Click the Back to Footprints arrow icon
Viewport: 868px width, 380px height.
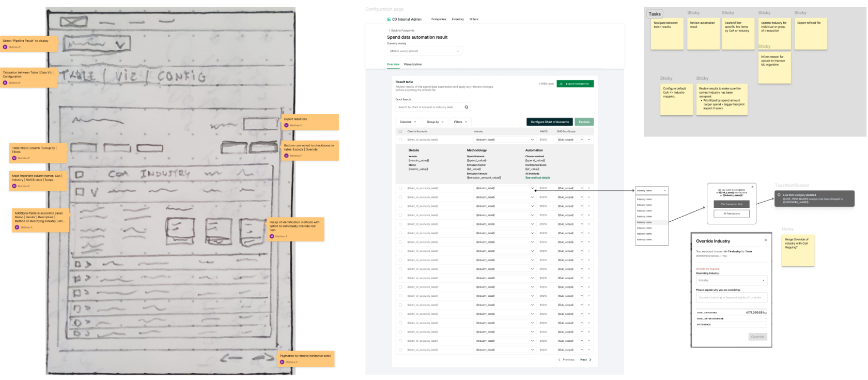click(x=389, y=31)
